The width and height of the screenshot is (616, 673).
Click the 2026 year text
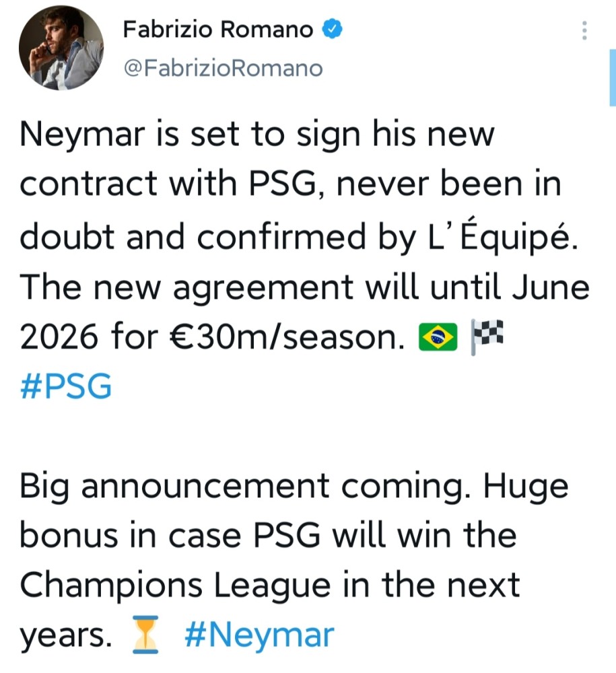(x=59, y=337)
